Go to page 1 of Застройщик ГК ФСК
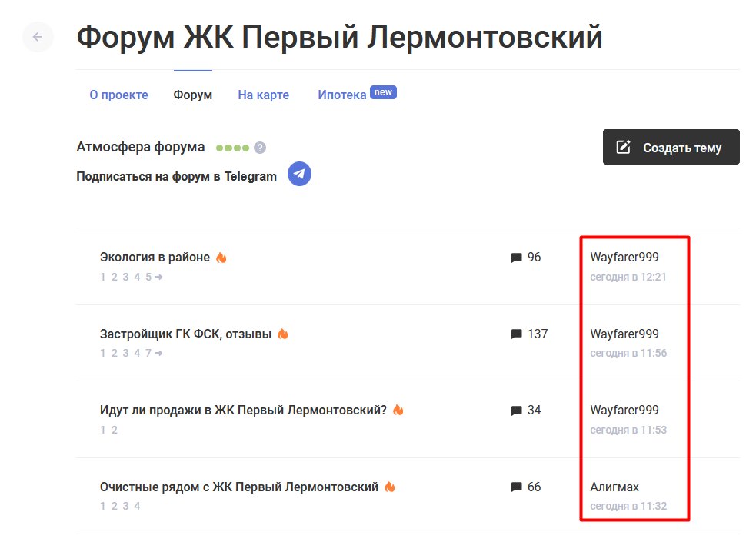 tap(103, 353)
